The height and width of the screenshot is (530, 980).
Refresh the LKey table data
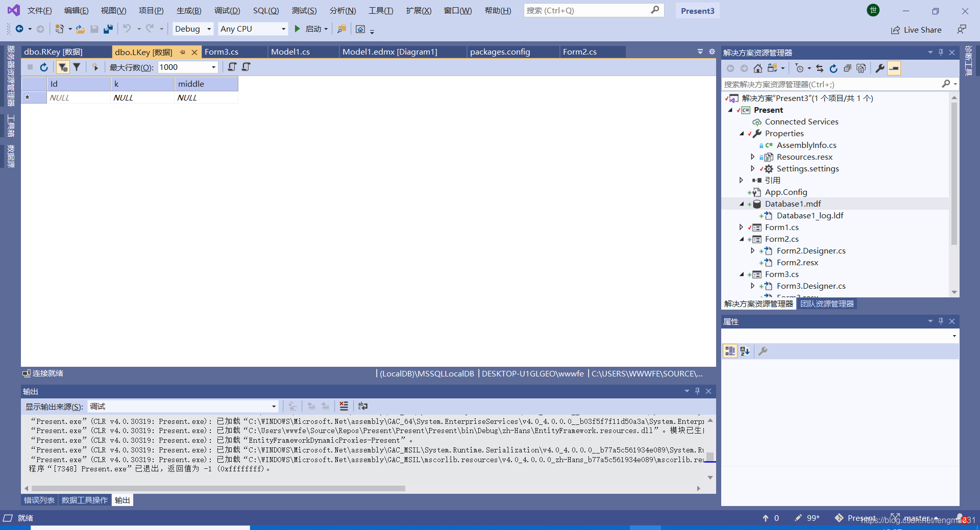pyautogui.click(x=44, y=67)
